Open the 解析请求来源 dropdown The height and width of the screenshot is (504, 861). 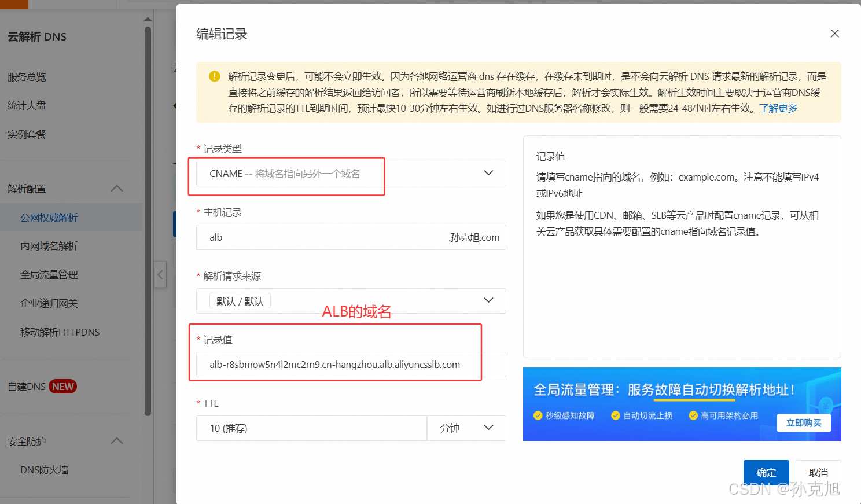351,301
